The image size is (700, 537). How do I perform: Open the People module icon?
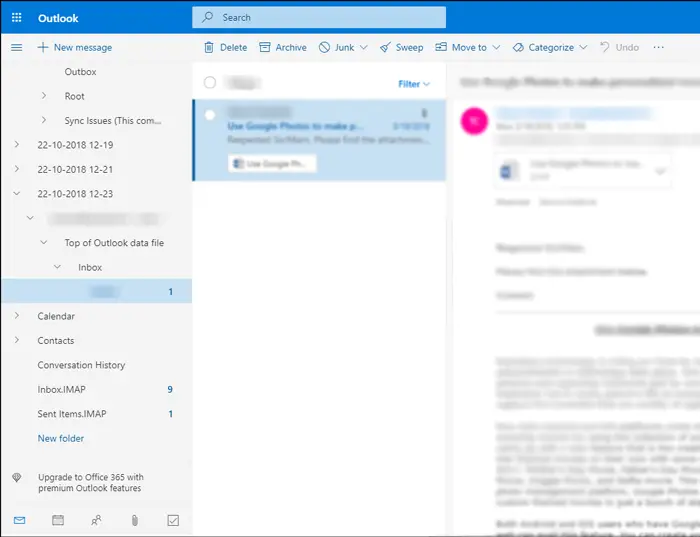pyautogui.click(x=96, y=520)
